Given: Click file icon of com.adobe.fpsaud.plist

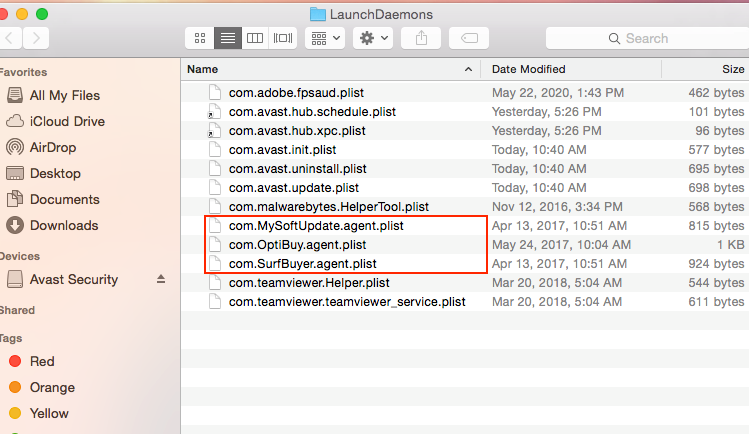Looking at the screenshot, I should coord(215,92).
